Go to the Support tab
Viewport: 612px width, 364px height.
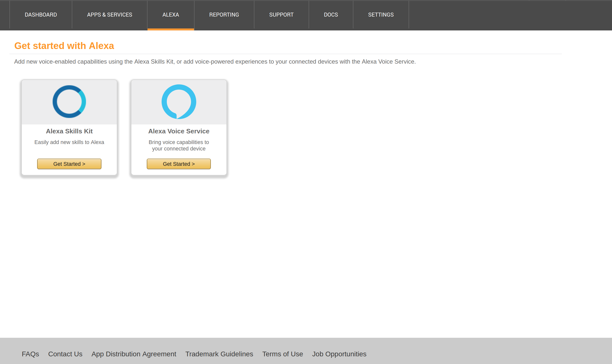click(281, 15)
